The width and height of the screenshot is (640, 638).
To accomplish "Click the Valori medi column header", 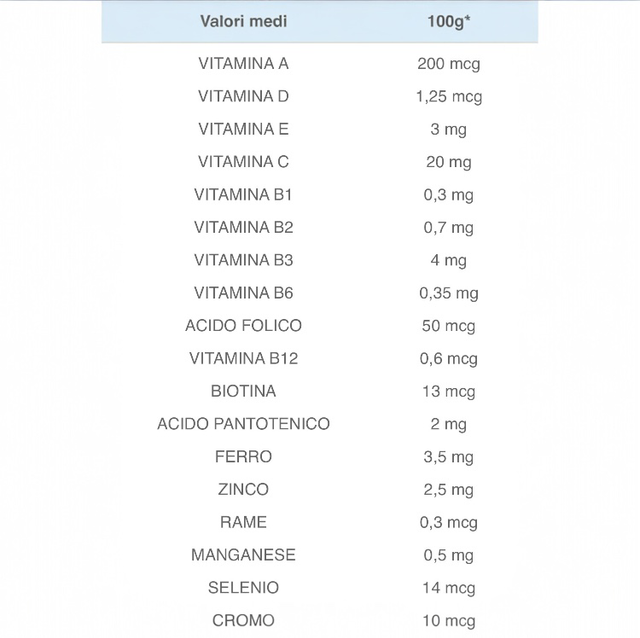I will point(243,21).
